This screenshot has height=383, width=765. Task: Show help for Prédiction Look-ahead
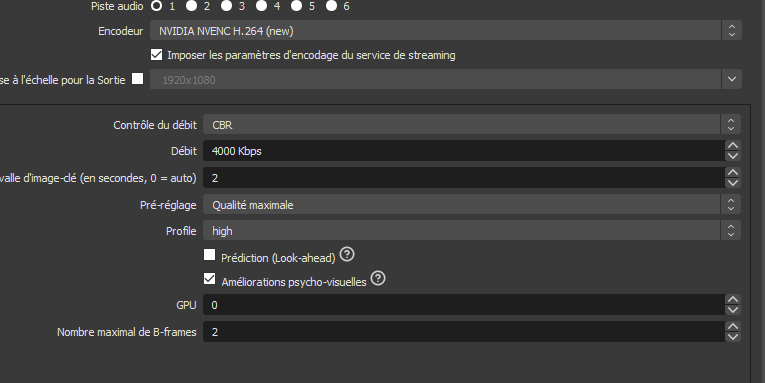(x=347, y=254)
